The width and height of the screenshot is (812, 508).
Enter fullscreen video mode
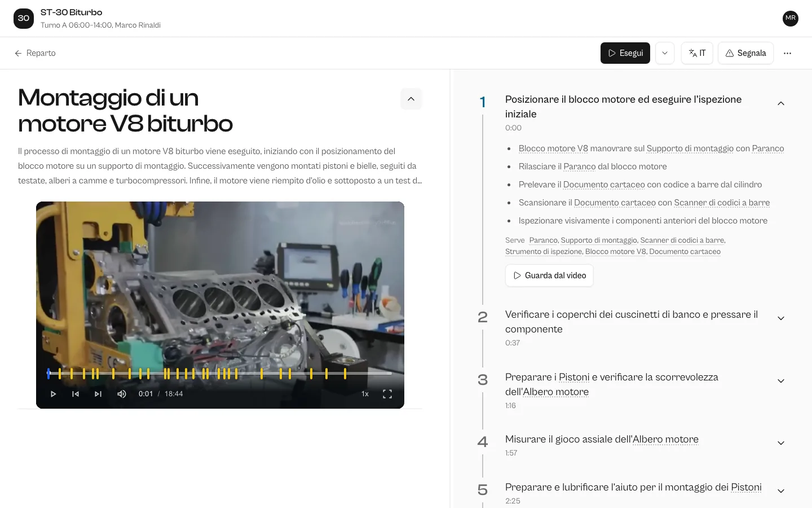387,394
